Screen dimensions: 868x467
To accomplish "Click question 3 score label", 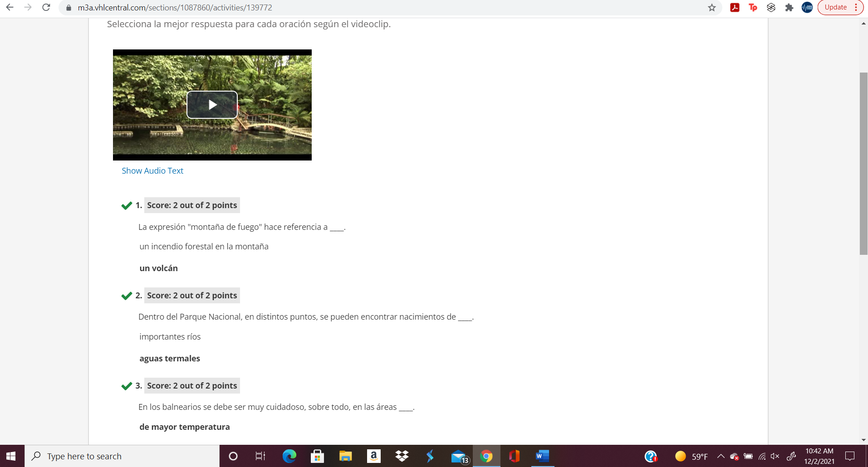I will click(x=192, y=386).
